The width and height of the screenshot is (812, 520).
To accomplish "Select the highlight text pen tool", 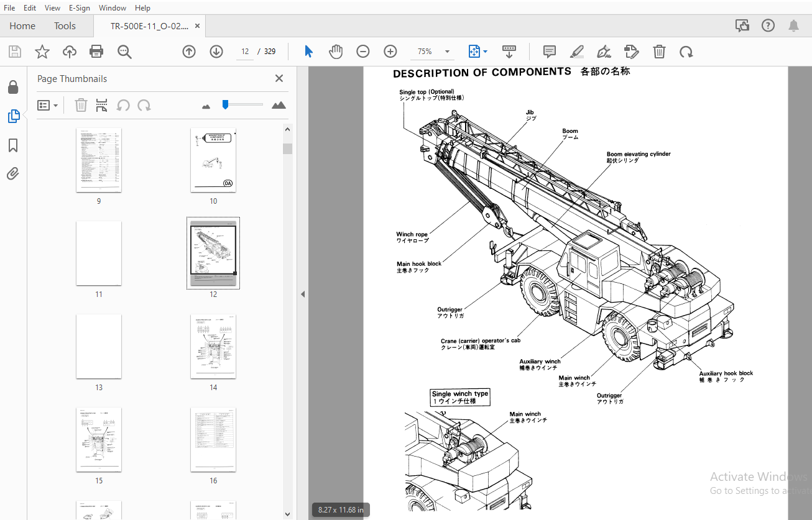I will click(x=576, y=52).
